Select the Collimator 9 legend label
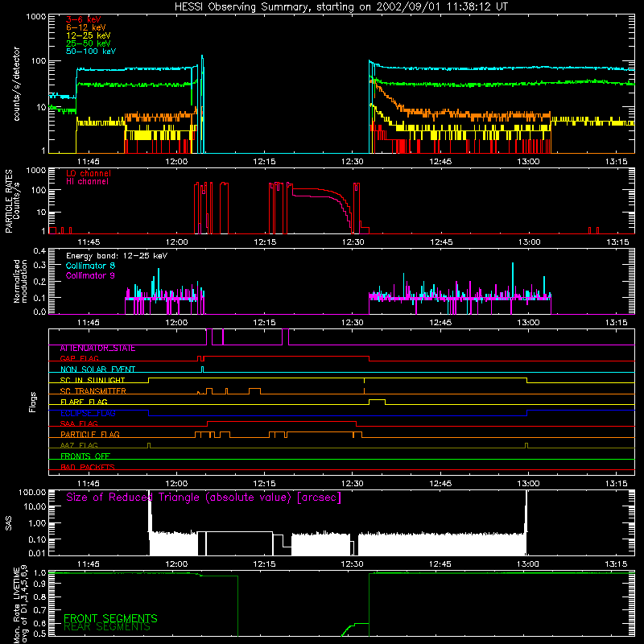This screenshot has height=644, width=644. pyautogui.click(x=90, y=275)
